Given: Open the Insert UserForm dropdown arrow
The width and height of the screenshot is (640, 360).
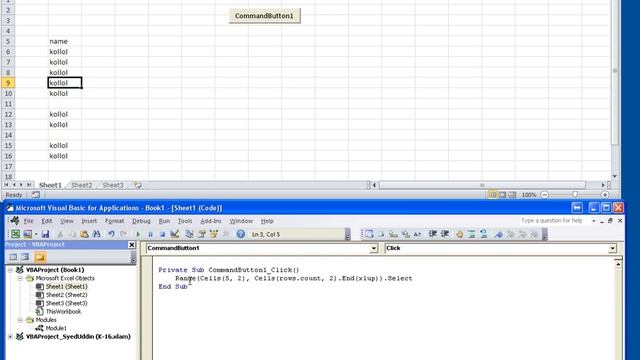Looking at the screenshot, I should click(x=36, y=234).
